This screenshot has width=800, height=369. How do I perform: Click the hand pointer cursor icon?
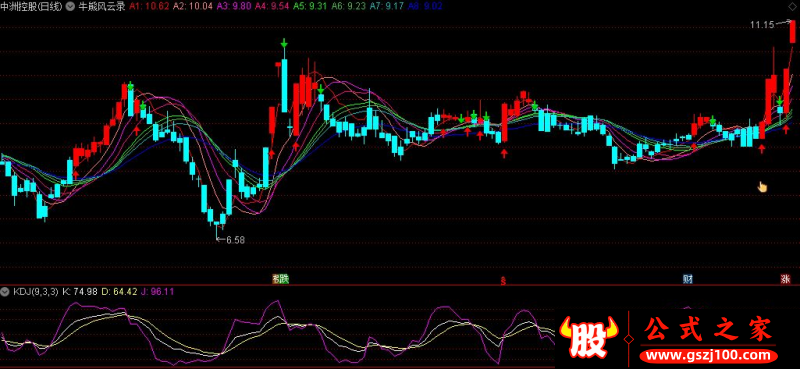(762, 187)
